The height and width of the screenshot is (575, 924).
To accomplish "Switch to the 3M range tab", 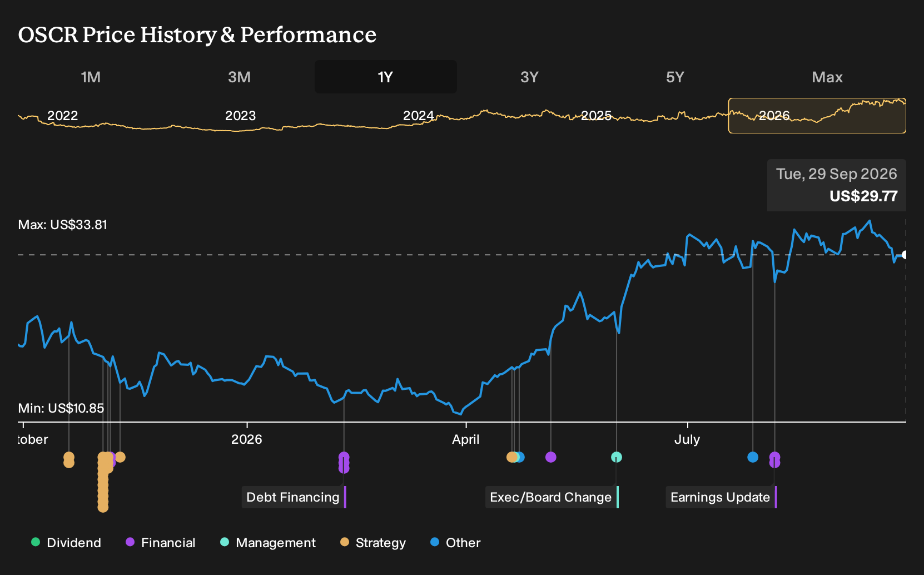I will [x=239, y=77].
